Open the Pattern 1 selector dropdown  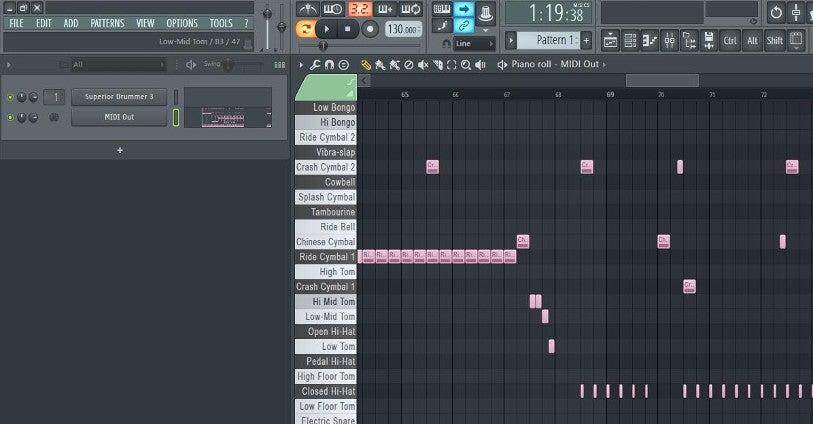point(549,40)
